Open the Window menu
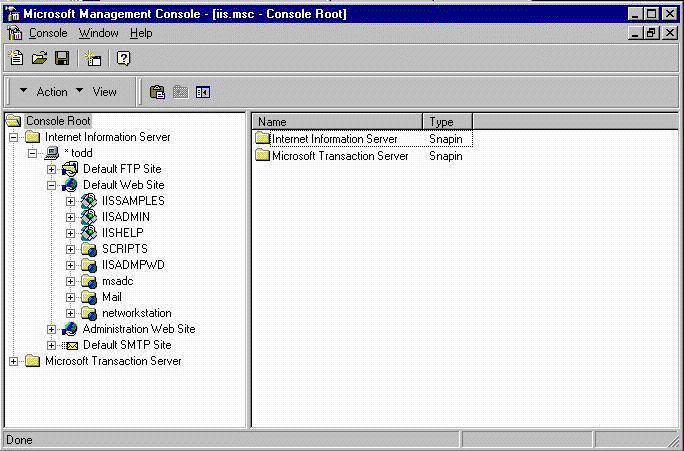The image size is (684, 451). click(x=99, y=33)
